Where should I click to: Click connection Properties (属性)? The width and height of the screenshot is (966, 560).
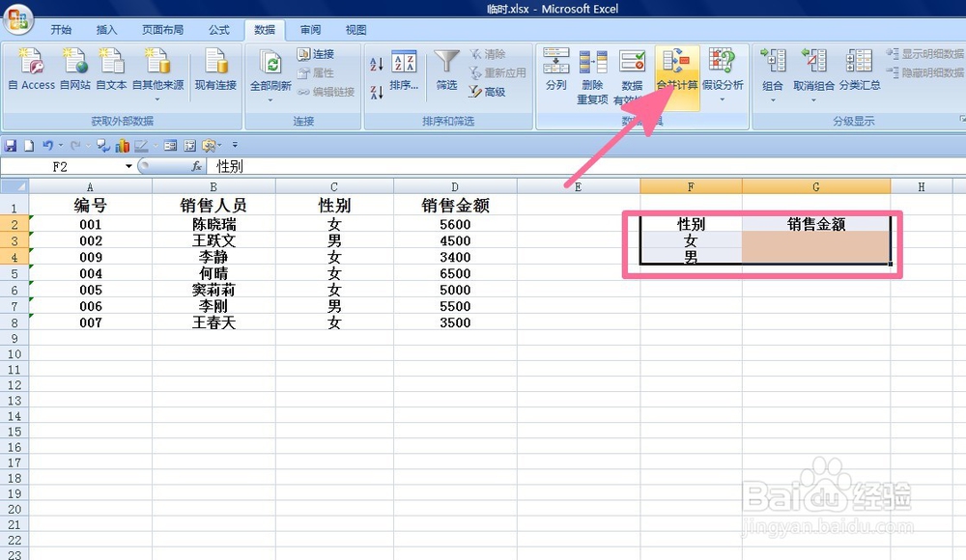coord(316,72)
